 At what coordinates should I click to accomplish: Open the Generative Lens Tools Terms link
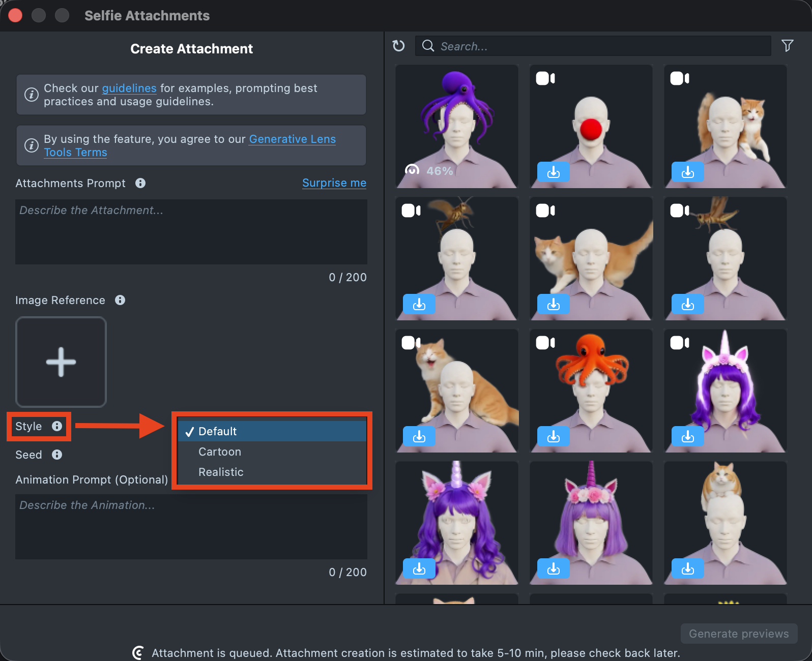click(292, 139)
